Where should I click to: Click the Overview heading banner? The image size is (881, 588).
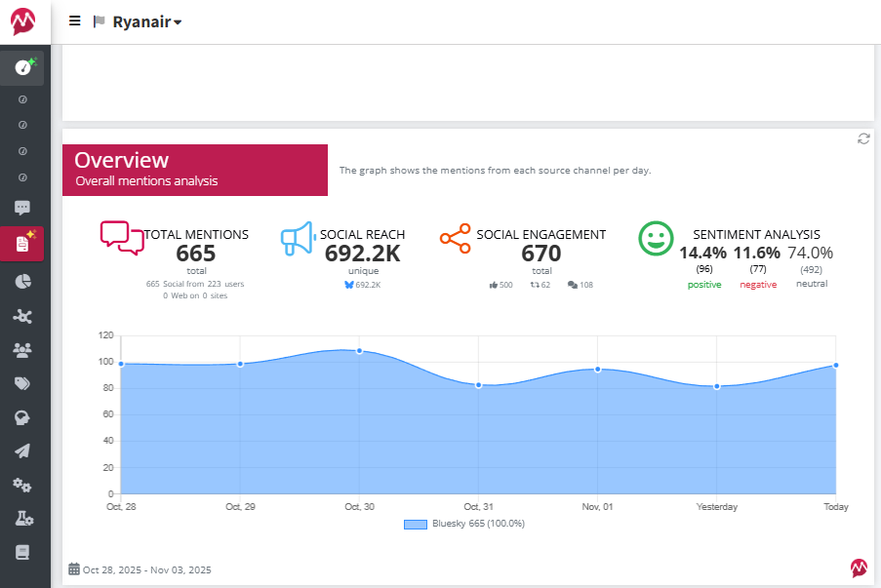pyautogui.click(x=195, y=171)
